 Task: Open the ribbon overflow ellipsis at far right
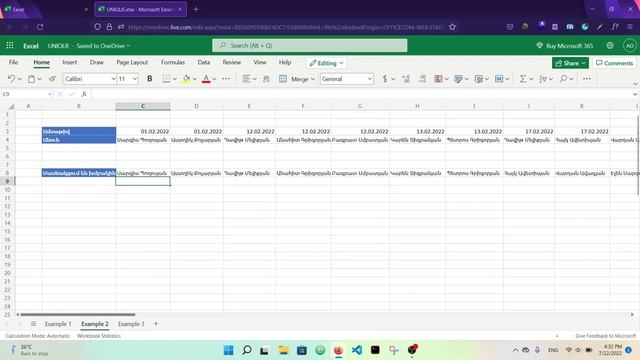point(587,78)
